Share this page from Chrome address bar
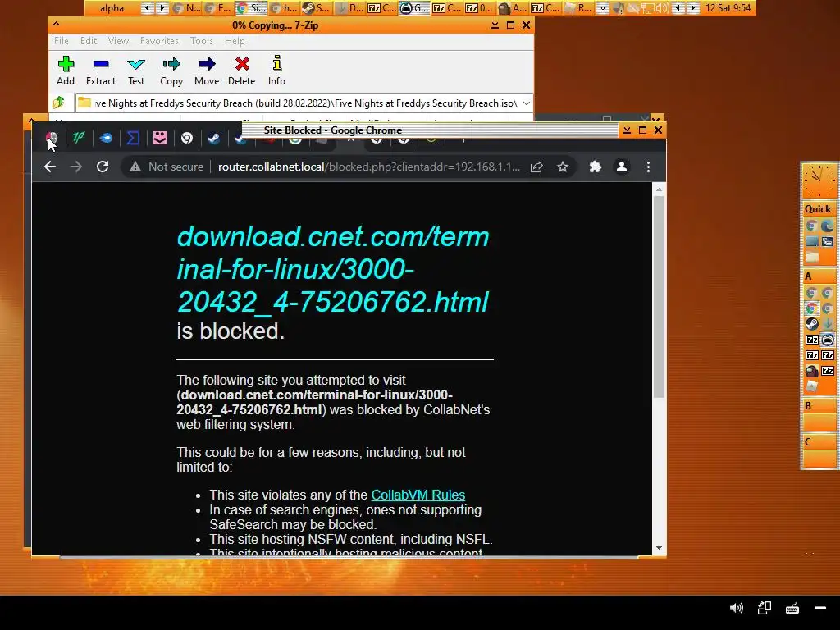The width and height of the screenshot is (840, 630). (536, 167)
